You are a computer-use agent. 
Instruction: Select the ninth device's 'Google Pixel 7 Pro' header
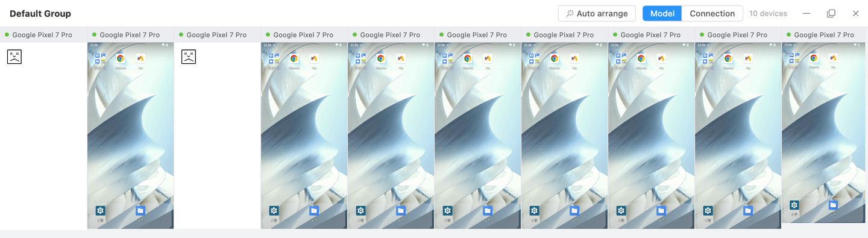coord(738,35)
